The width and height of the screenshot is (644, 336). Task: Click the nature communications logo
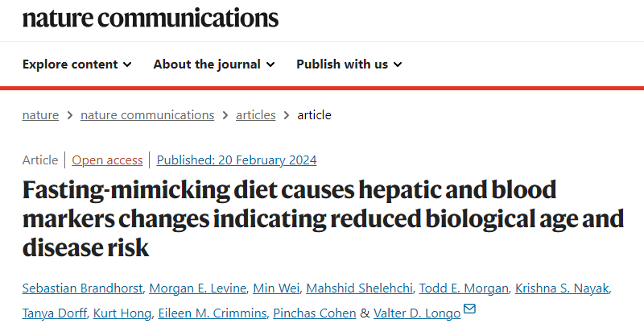tap(151, 18)
